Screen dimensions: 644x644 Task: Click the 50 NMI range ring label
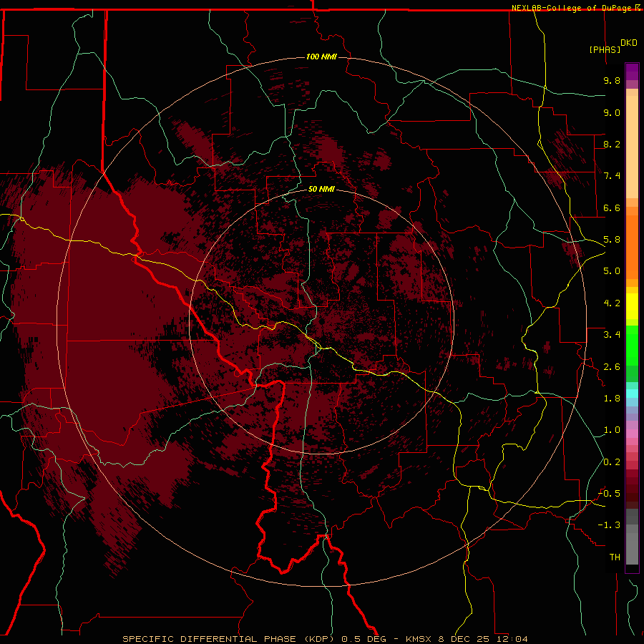click(321, 189)
